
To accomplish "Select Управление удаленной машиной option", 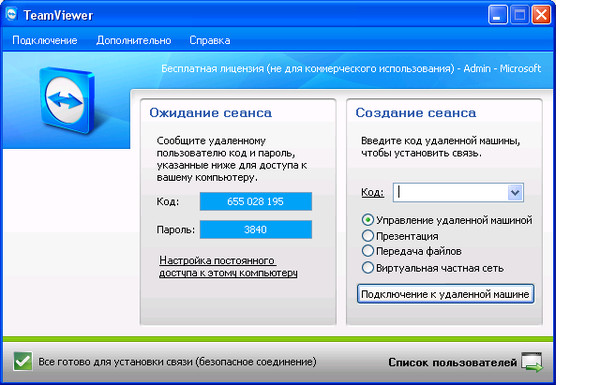I will click(x=447, y=220).
